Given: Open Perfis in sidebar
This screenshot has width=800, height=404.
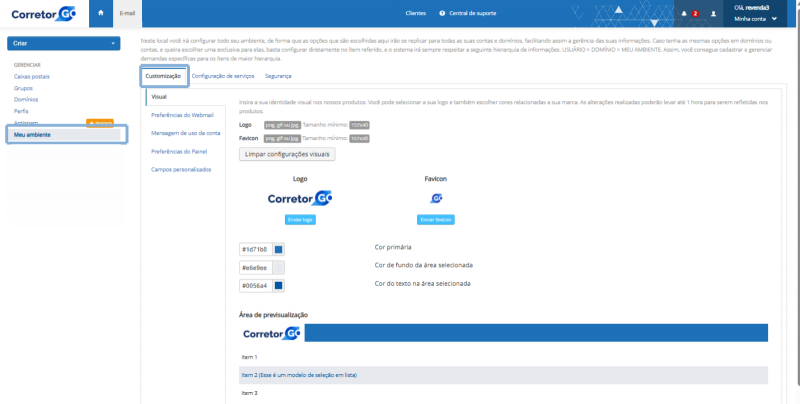Looking at the screenshot, I should pyautogui.click(x=21, y=111).
